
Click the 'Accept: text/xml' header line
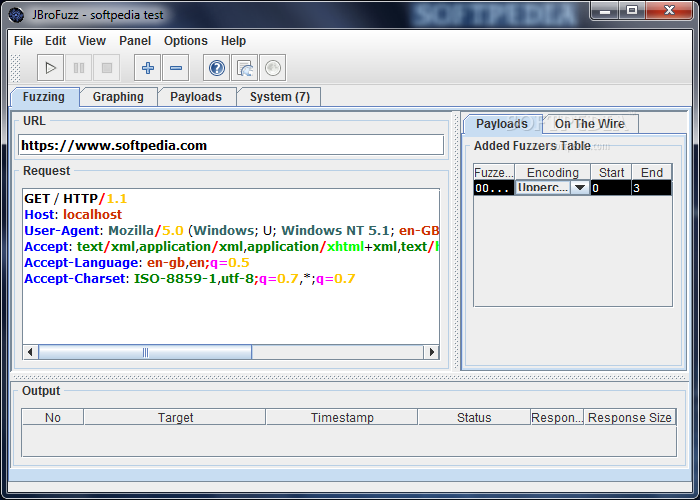231,246
